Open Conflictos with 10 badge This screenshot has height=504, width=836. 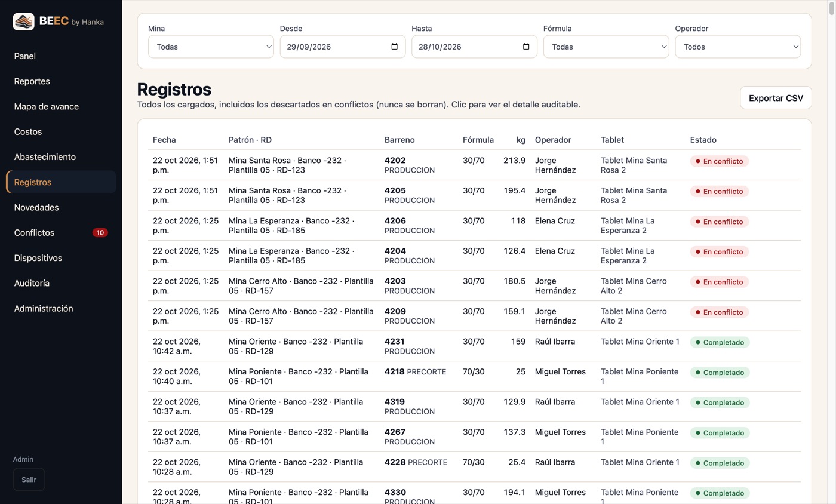61,233
